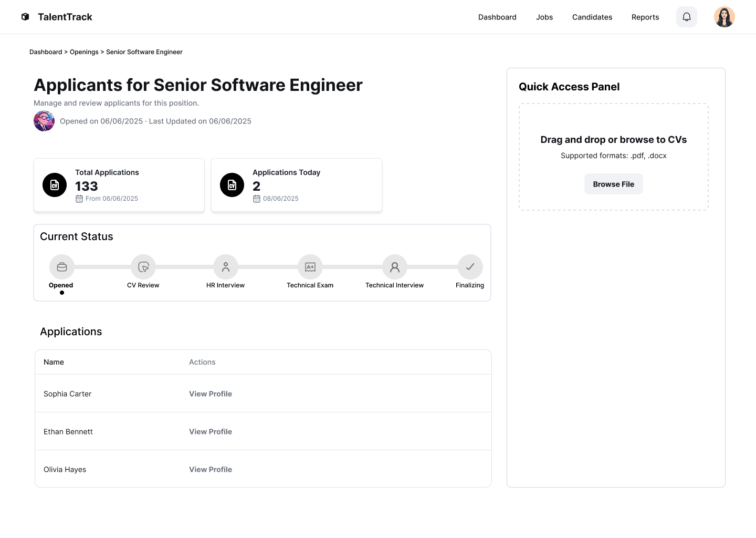Viewport: 756px width, 538px height.
Task: Click the Total Applications CV icon
Action: (55, 185)
